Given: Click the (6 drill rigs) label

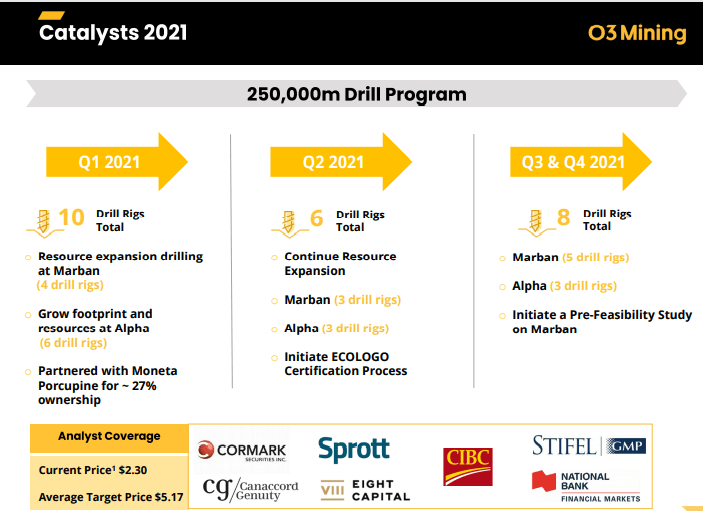Looking at the screenshot, I should pyautogui.click(x=73, y=343).
